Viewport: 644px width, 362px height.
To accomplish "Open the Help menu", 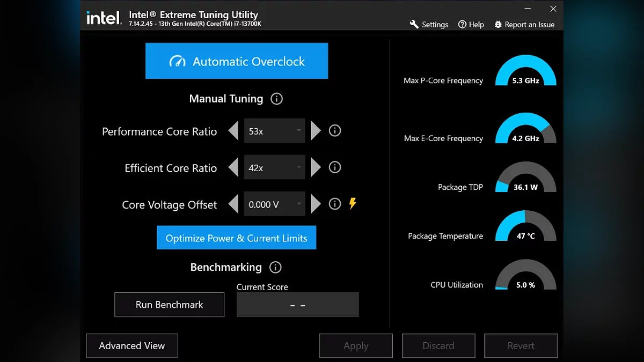I will pyautogui.click(x=471, y=25).
